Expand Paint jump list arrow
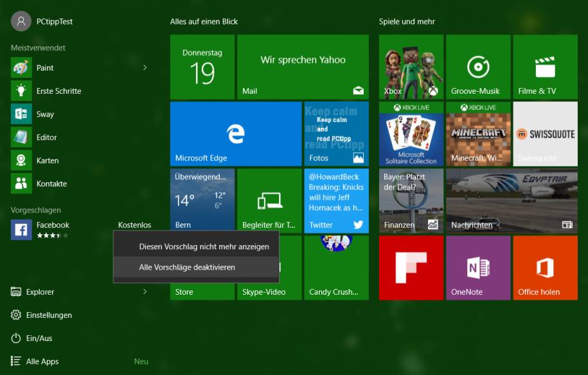This screenshot has width=588, height=375. 145,67
